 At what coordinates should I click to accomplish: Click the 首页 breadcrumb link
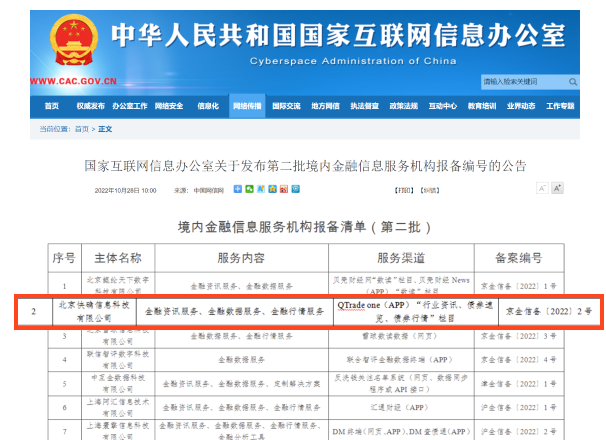click(x=82, y=129)
